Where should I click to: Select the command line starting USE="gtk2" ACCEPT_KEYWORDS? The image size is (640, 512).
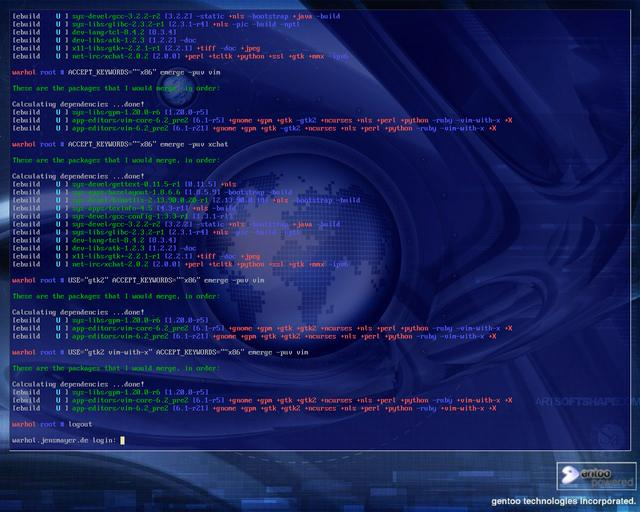coord(138,280)
